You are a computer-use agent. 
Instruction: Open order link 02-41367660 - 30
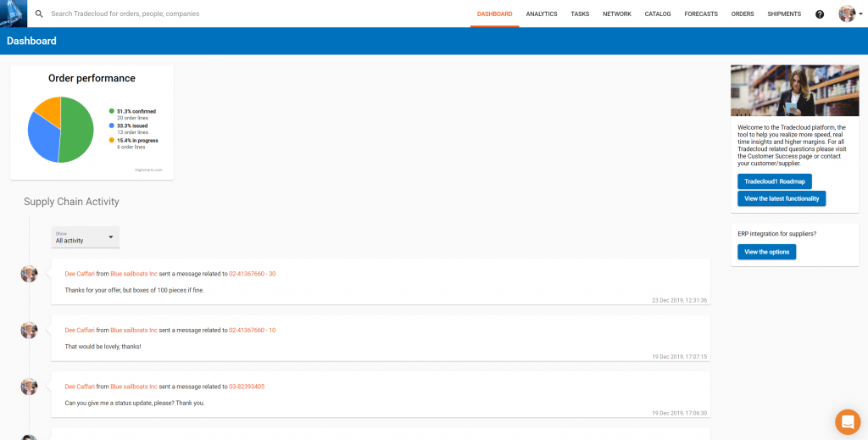pos(253,274)
